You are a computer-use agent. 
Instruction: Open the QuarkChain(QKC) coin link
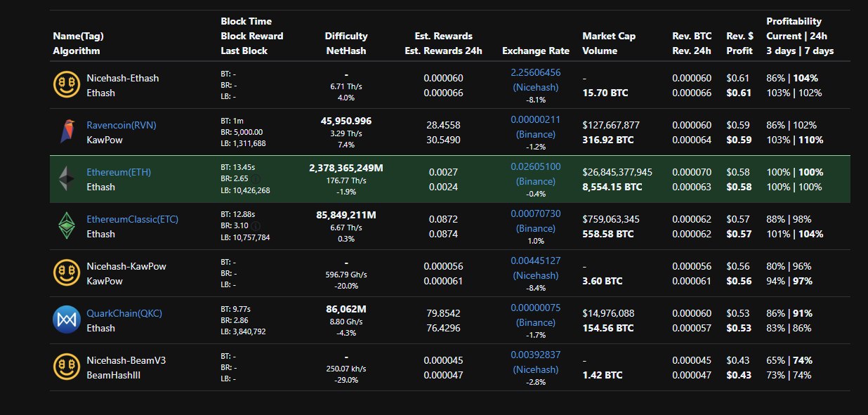tap(124, 313)
